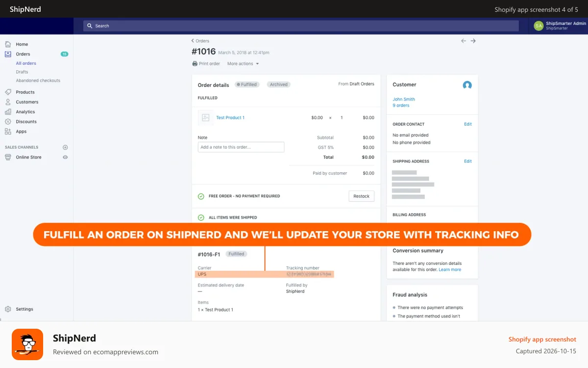This screenshot has width=588, height=368.
Task: Click the Orders count badge 15
Action: pos(65,54)
